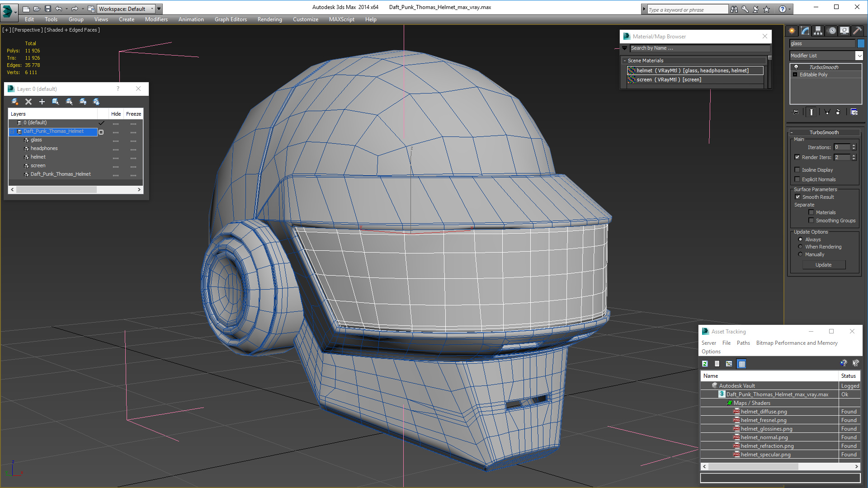Click Add Selected Objects plus icon in Layer dialog

click(42, 102)
